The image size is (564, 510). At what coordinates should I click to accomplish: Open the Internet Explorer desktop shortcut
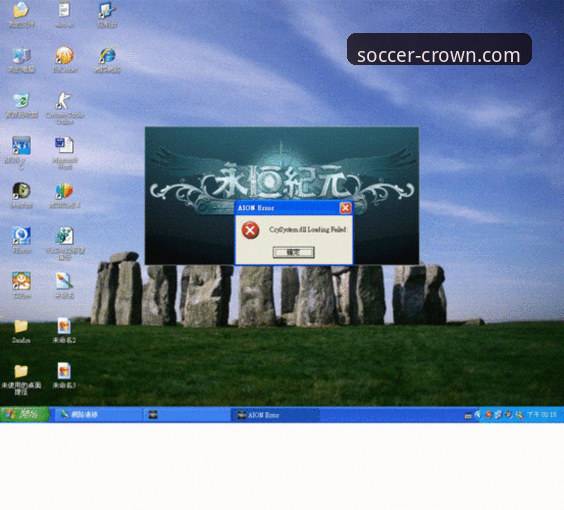coord(107,60)
